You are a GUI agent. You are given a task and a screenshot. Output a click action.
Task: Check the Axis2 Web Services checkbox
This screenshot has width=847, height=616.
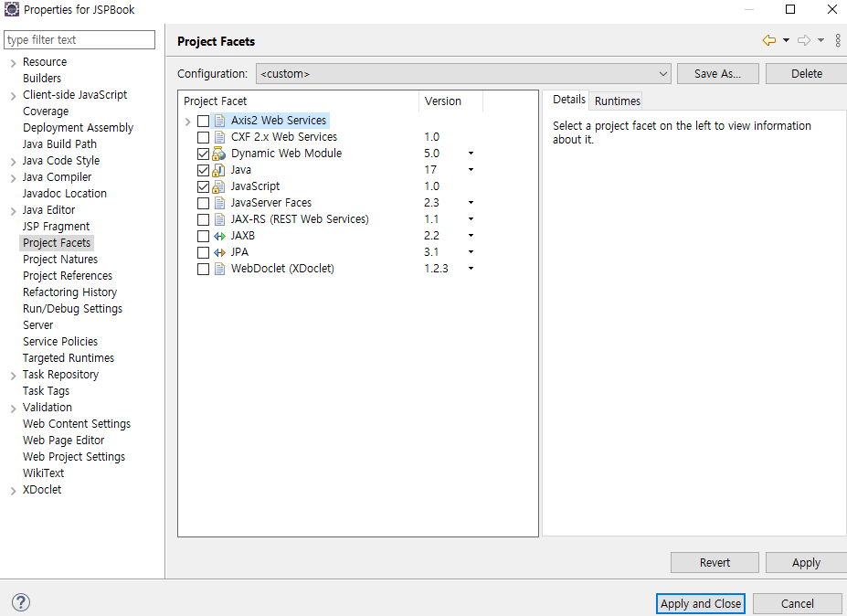[203, 121]
